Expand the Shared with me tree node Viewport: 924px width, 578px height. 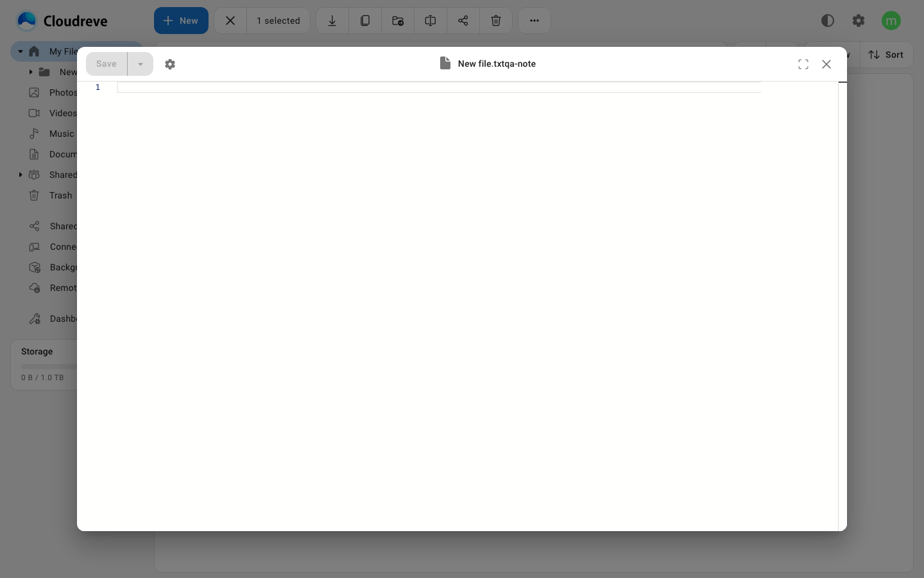(x=21, y=175)
